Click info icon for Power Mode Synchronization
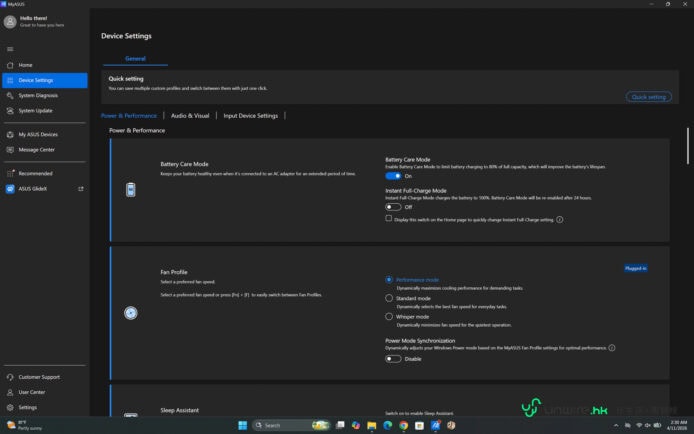Screen dimensions: 694x434 (x=612, y=348)
